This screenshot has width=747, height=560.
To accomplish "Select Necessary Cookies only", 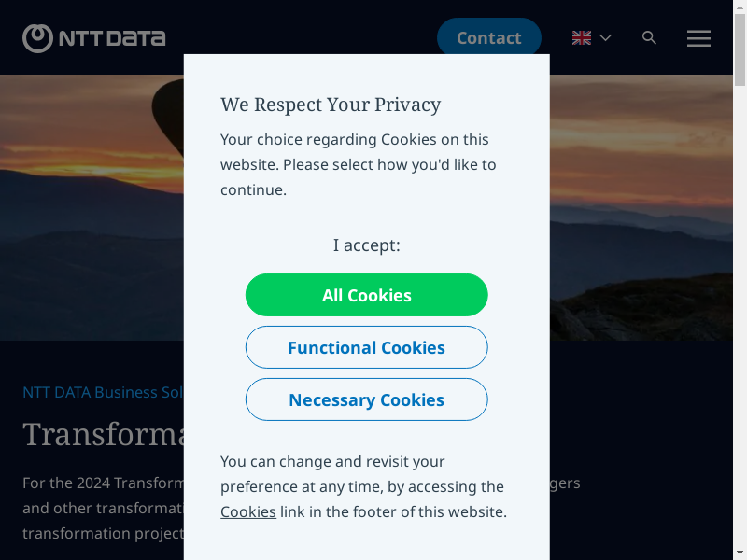I will (366, 399).
